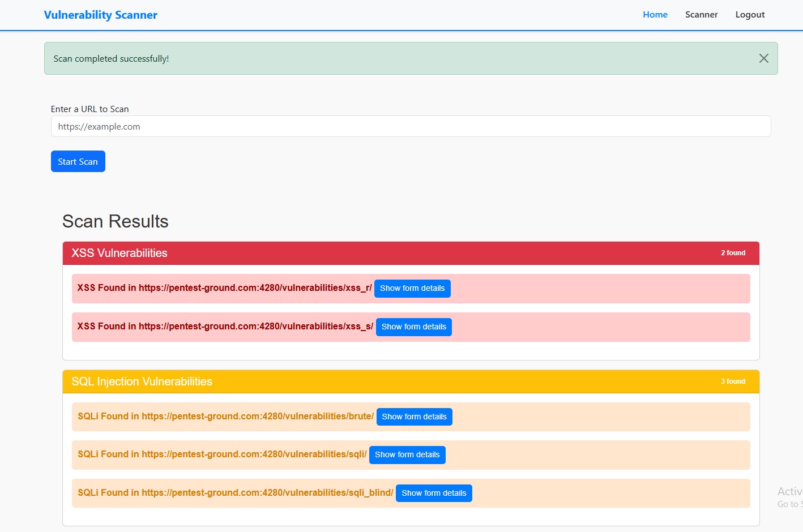Open the Vulnerability Scanner brand link
The height and width of the screenshot is (532, 803).
click(x=101, y=15)
